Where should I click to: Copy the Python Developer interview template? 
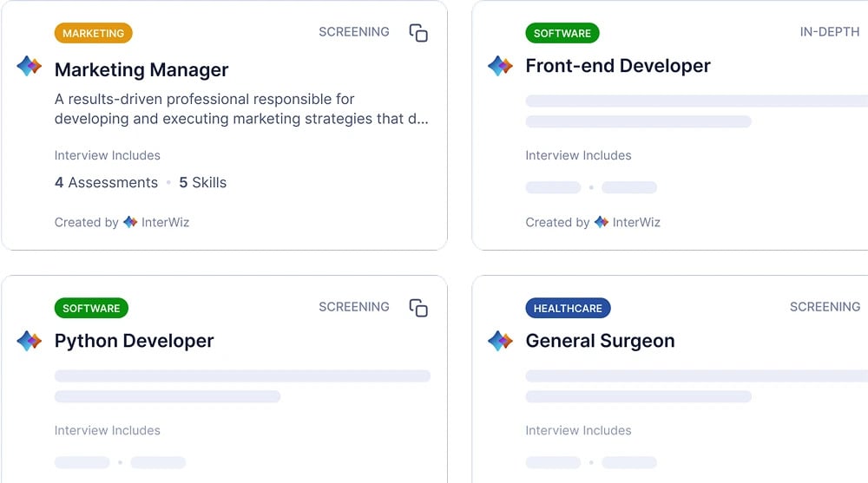click(x=418, y=308)
